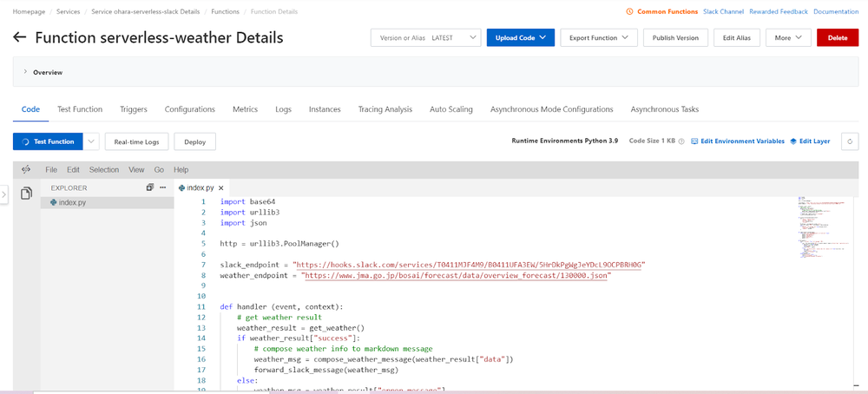This screenshot has width=868, height=394.
Task: Expand the left side panel arrow handle
Action: tap(4, 195)
